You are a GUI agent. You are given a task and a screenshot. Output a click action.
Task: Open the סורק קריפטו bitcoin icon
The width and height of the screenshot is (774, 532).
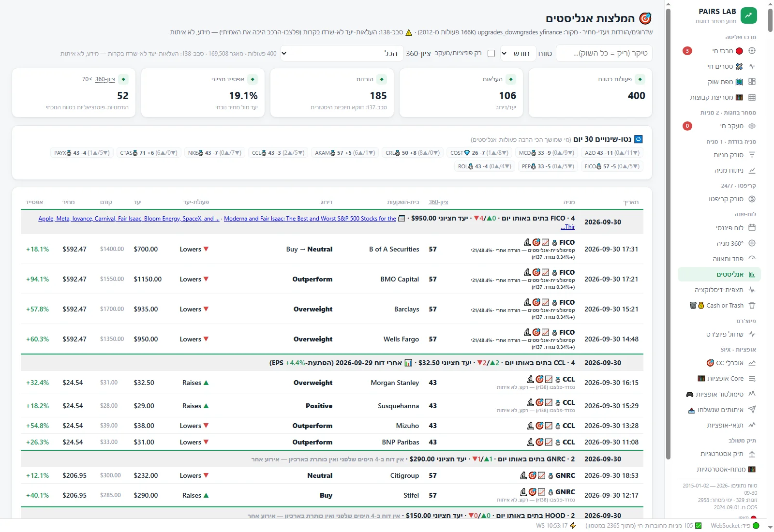coord(752,199)
